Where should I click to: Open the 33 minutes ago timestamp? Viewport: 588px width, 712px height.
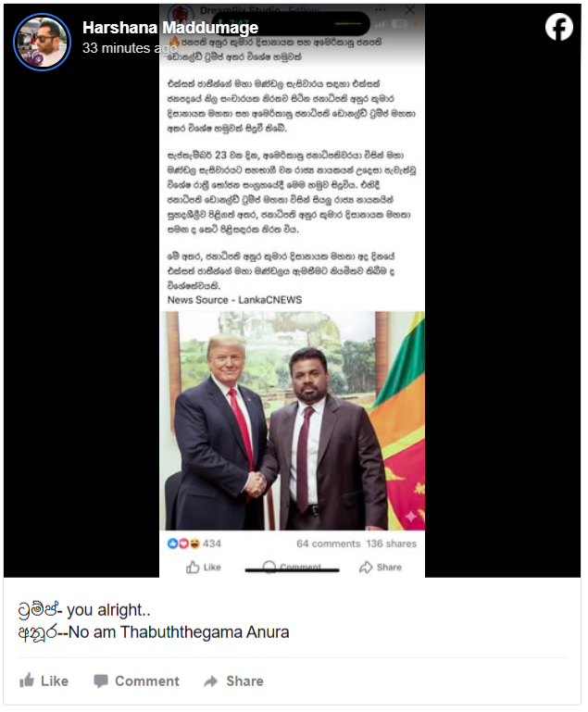(130, 47)
